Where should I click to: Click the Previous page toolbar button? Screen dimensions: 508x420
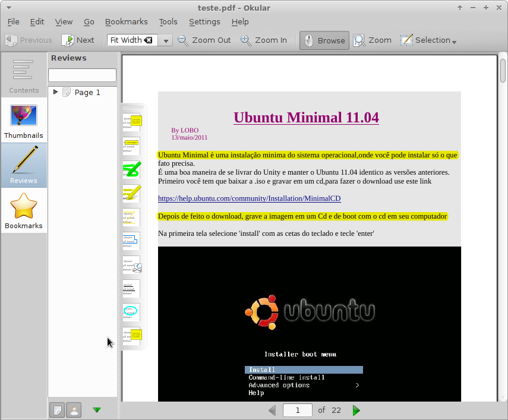[29, 40]
